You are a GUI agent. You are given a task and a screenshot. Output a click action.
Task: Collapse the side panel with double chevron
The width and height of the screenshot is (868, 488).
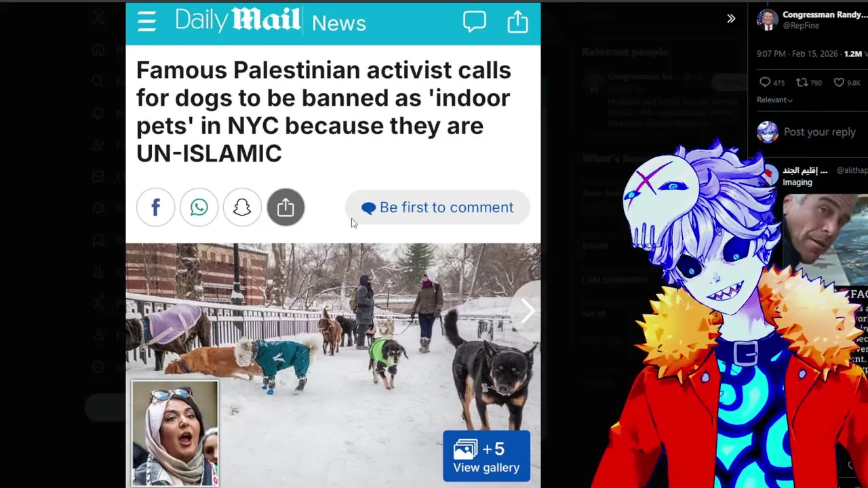click(731, 19)
